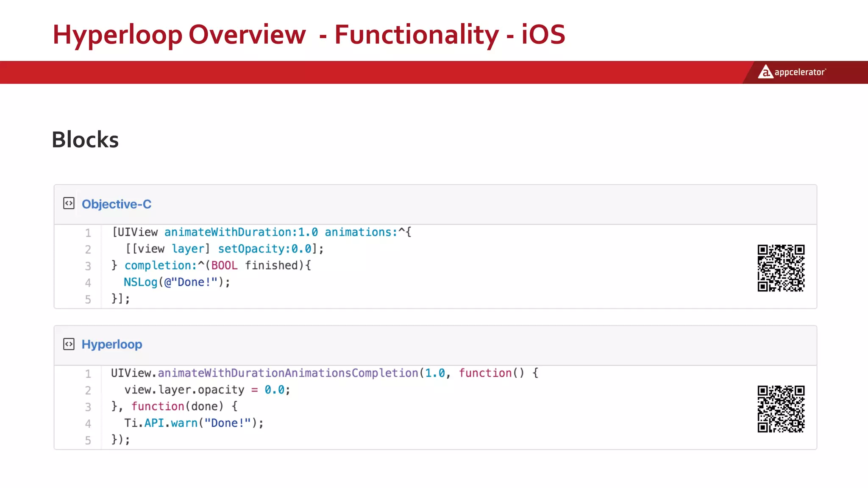The height and width of the screenshot is (488, 868).
Task: Click the code icon beside Objective-C
Action: click(69, 203)
